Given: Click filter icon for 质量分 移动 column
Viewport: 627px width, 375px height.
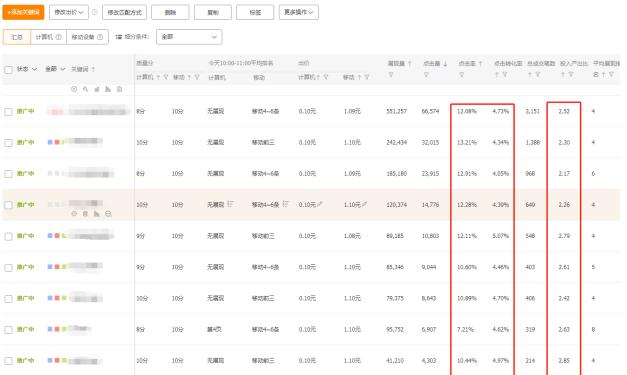Looking at the screenshot, I should click(x=197, y=77).
